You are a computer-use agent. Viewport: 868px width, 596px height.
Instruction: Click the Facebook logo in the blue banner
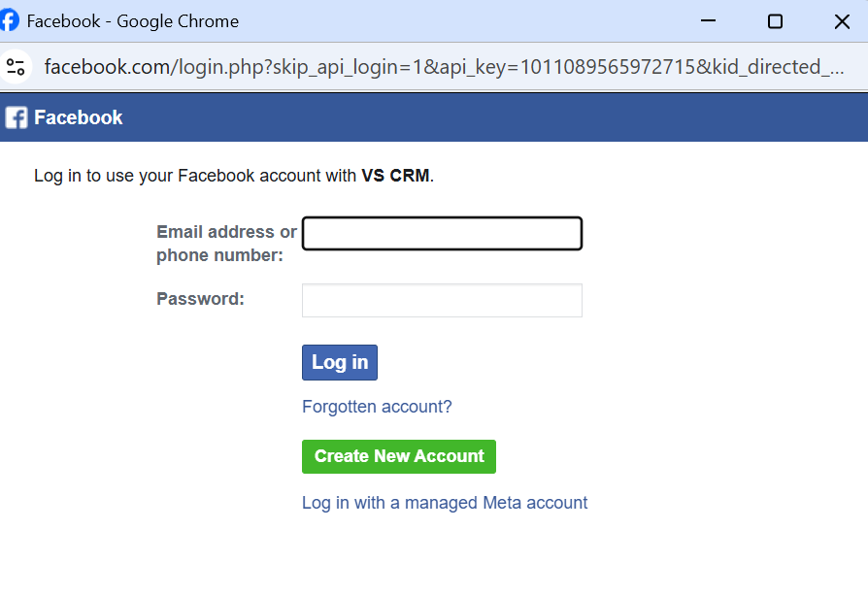16,116
